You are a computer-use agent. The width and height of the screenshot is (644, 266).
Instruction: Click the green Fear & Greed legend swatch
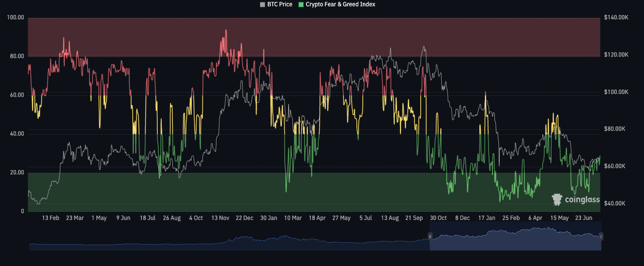coord(302,4)
